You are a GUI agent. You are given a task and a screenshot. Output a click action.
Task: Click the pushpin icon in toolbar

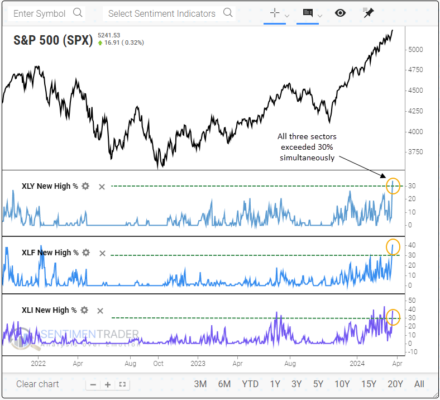coord(368,13)
